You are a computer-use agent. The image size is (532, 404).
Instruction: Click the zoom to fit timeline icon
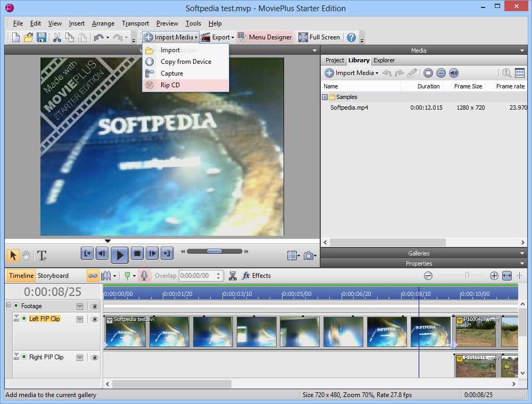(x=507, y=276)
